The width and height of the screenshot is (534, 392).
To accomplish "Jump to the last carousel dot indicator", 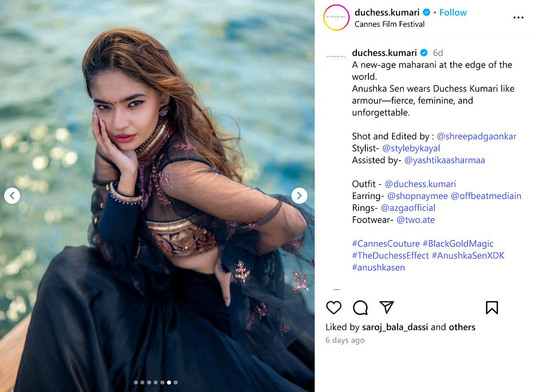I will click(176, 382).
